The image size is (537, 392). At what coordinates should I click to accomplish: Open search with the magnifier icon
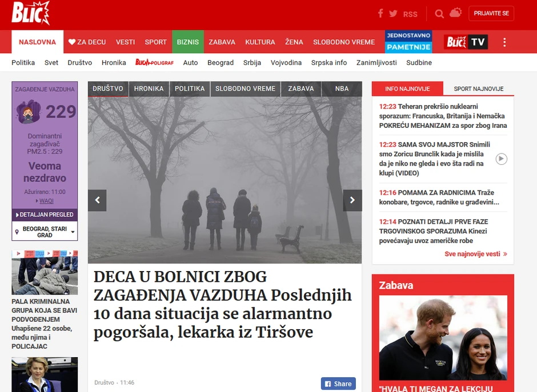[439, 13]
